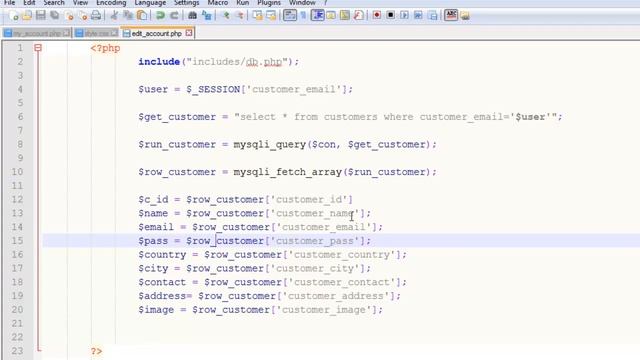This screenshot has height=360, width=640.
Task: Toggle synchronized horizontal scrolling icon
Action: click(271, 16)
